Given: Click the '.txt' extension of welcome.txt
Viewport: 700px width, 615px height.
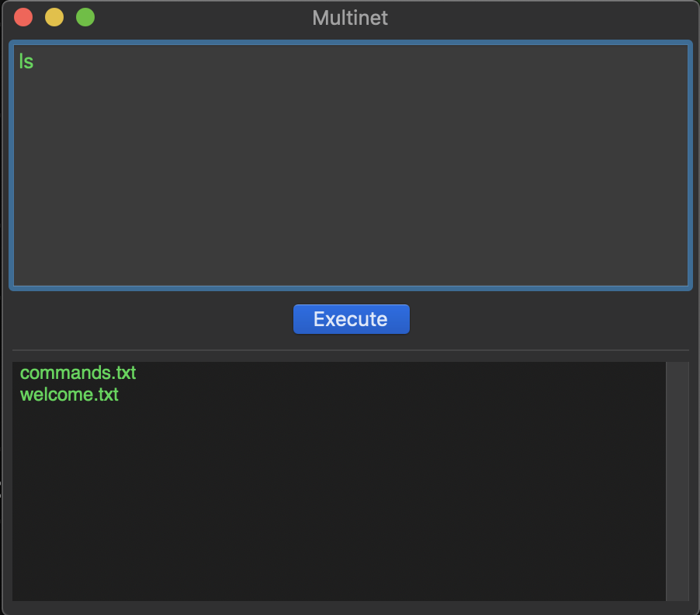Looking at the screenshot, I should [106, 394].
